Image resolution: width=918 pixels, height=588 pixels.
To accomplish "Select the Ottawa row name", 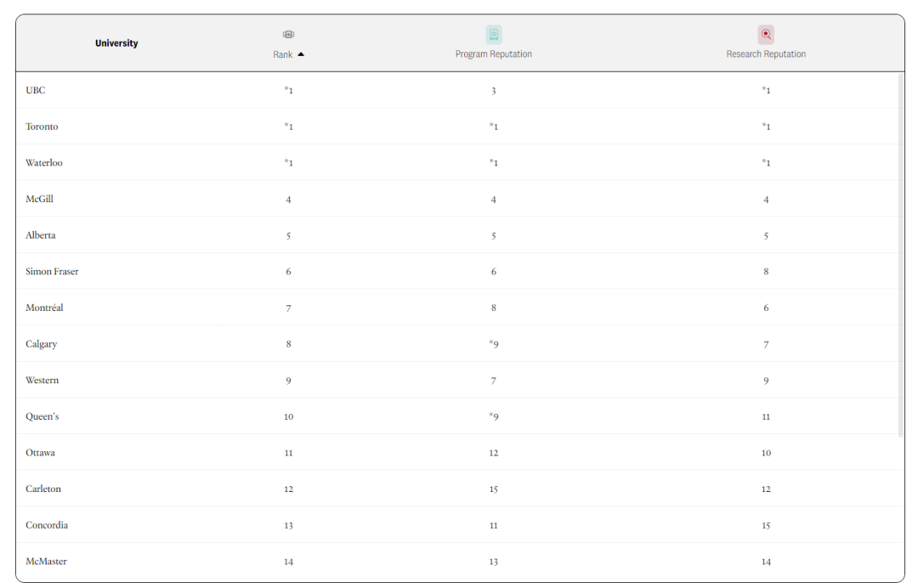I will 40,453.
